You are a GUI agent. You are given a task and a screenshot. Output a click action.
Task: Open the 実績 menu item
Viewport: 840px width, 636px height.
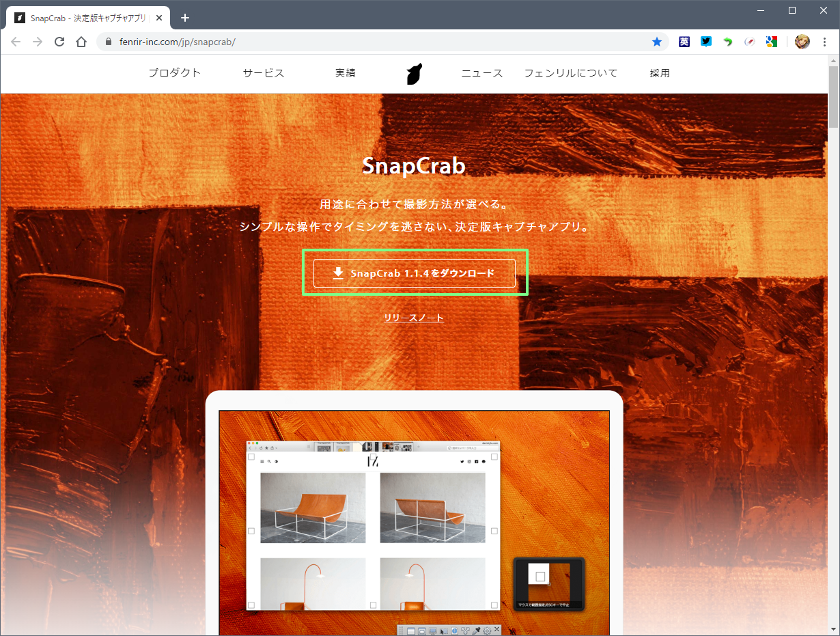coord(346,73)
